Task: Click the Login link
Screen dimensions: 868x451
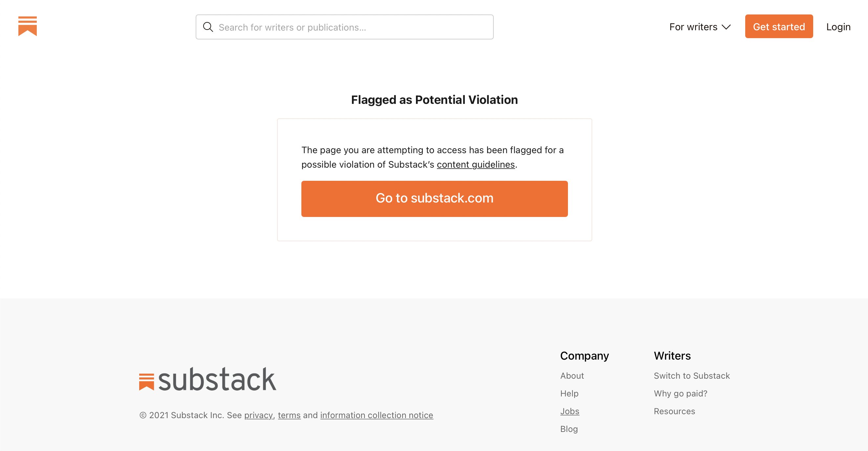Action: tap(838, 27)
